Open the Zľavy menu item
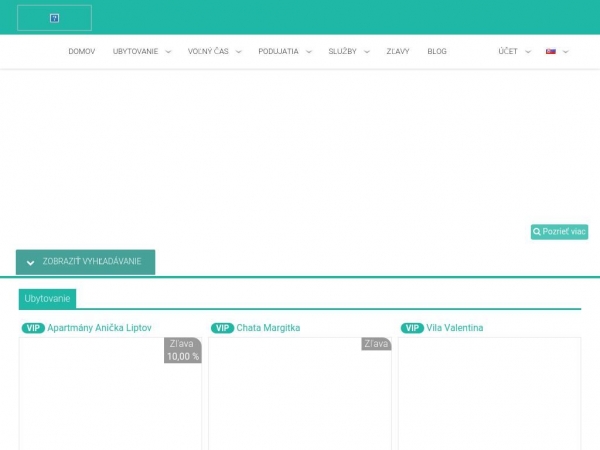Image resolution: width=600 pixels, height=450 pixels. coord(398,51)
